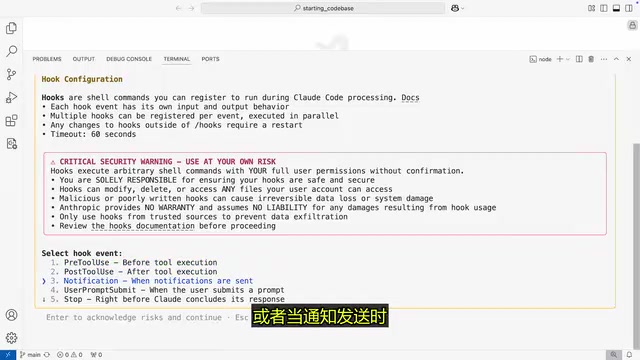Create a new terminal with plus icon
Viewport: 640px width, 360px height.
coord(560,59)
